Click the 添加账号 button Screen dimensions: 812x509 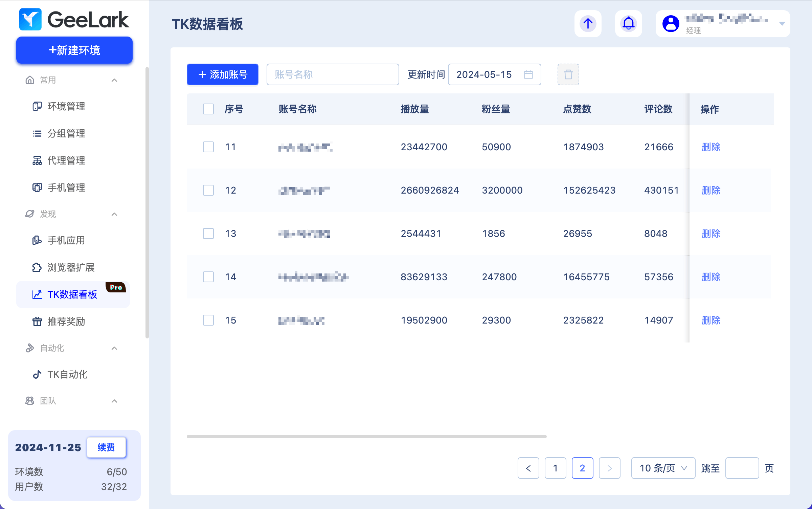tap(223, 74)
